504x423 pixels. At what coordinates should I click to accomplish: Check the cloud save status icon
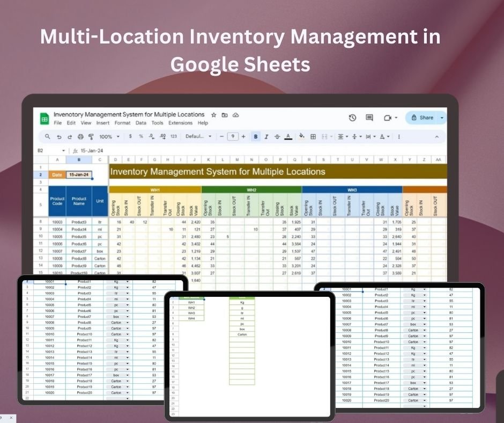(235, 115)
